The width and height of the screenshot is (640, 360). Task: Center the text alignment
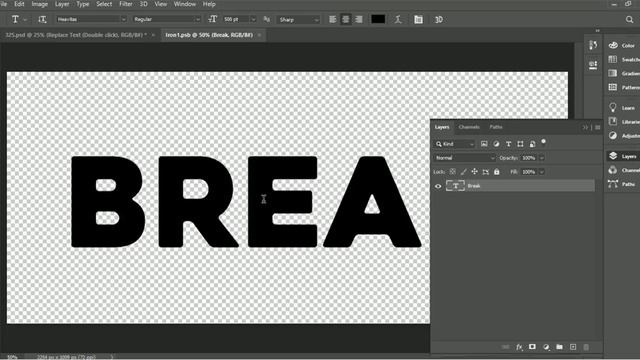click(x=345, y=19)
